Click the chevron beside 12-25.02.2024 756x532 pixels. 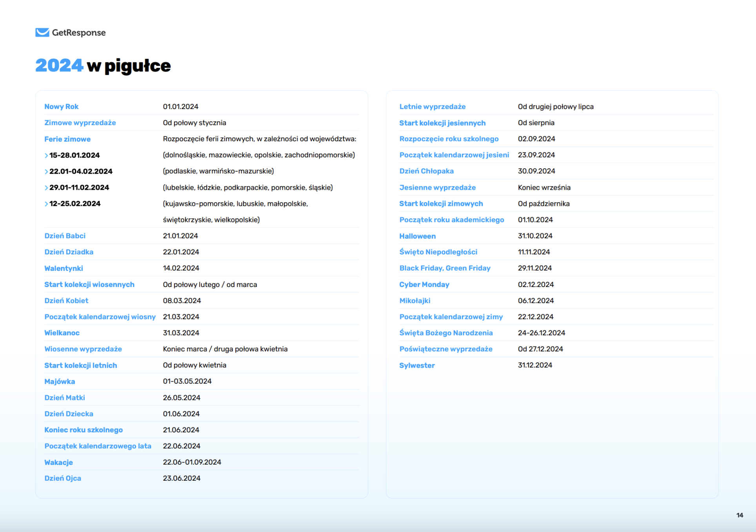[x=46, y=204]
